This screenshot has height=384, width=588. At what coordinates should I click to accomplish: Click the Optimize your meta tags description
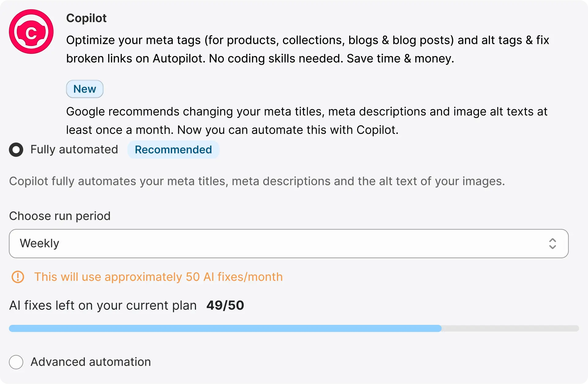[307, 49]
